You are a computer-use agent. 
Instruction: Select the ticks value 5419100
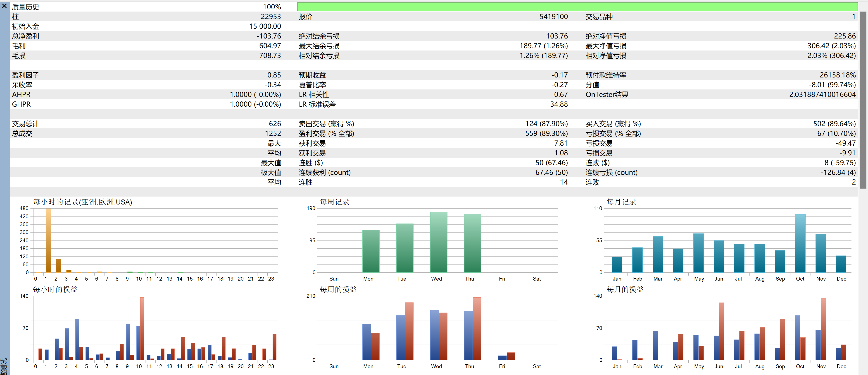coord(553,17)
